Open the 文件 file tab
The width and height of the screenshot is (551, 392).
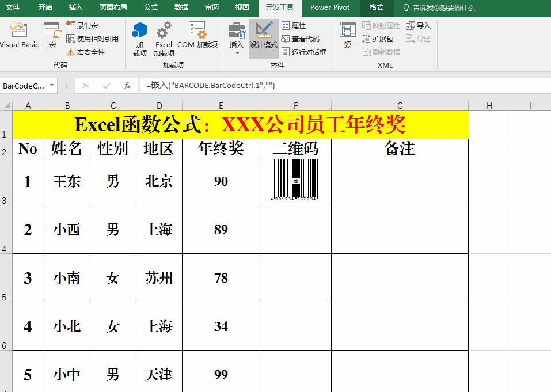[x=13, y=7]
